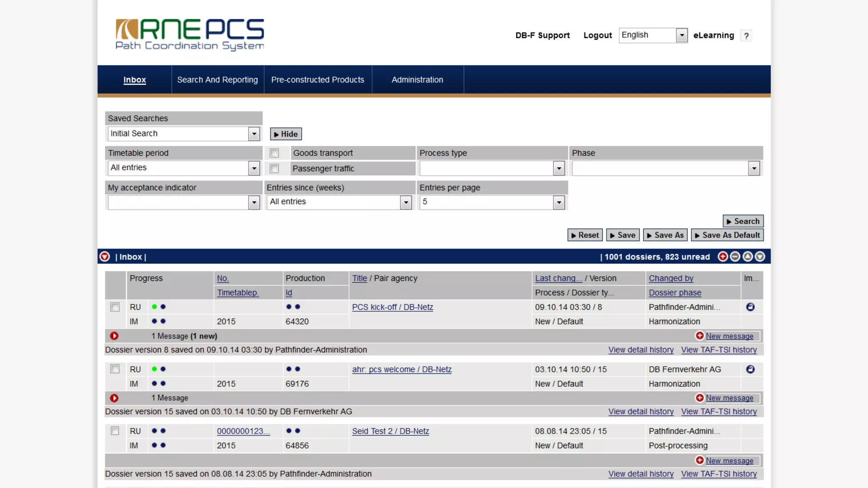Expand the messages of the ahr: pcs welcome dossier

(x=114, y=398)
